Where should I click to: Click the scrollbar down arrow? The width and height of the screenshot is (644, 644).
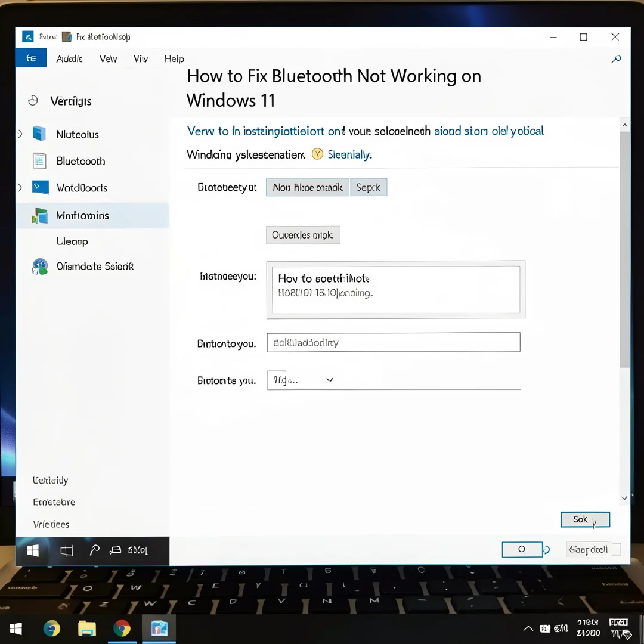625,498
